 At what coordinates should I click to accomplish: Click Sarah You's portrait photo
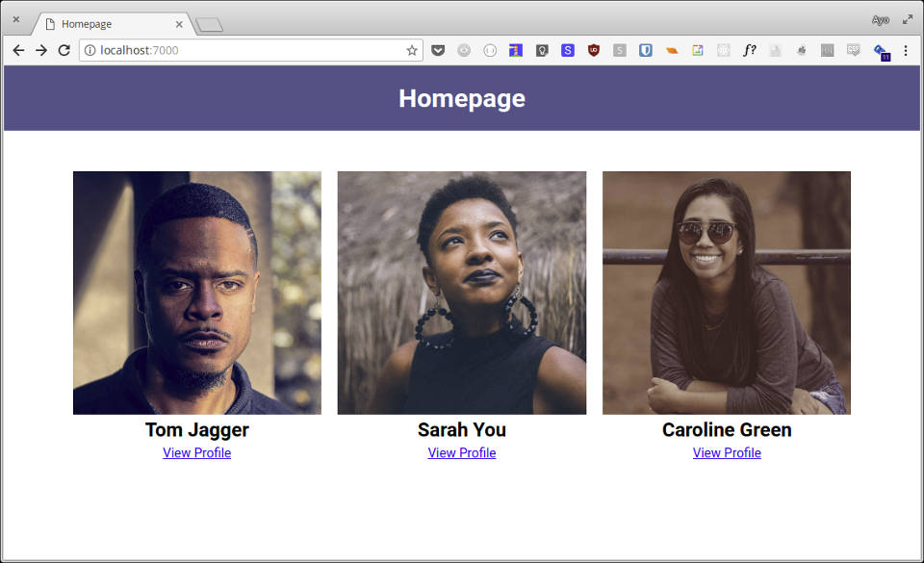461,293
